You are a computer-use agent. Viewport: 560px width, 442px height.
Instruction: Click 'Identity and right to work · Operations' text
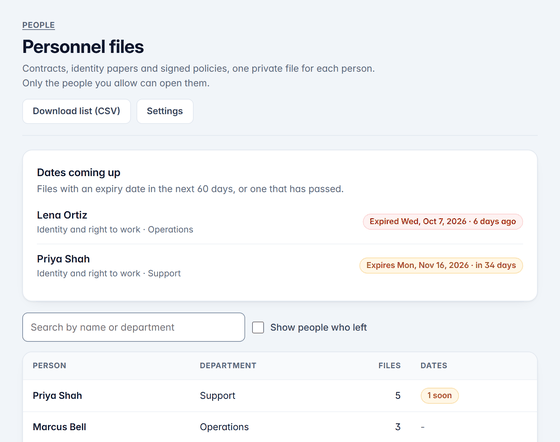[115, 230]
